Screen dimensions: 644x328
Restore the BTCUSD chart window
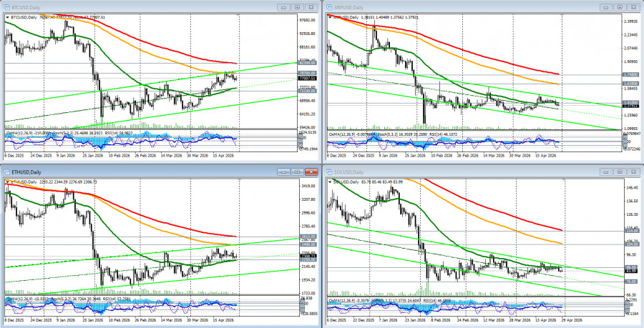(298, 7)
